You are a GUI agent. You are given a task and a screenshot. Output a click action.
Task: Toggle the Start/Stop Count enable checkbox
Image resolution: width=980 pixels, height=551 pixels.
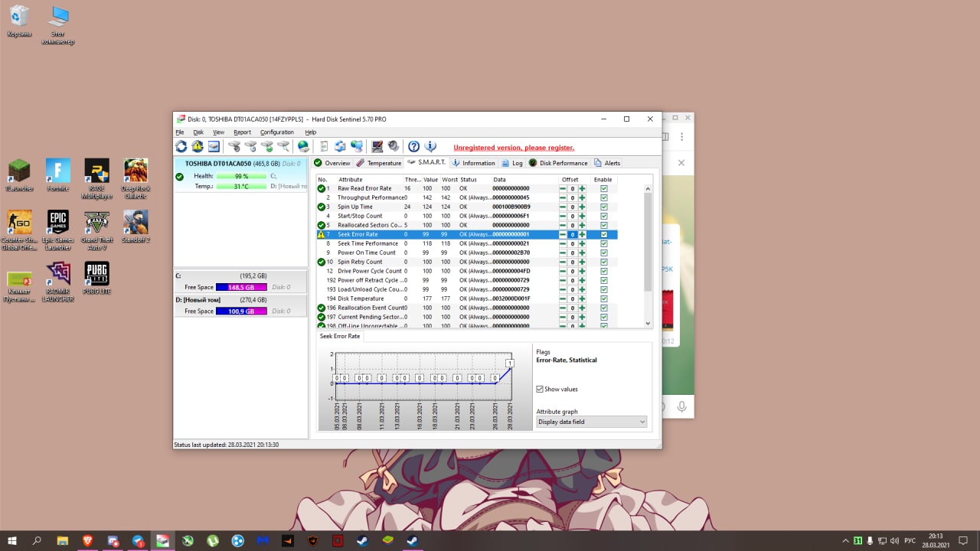point(604,216)
